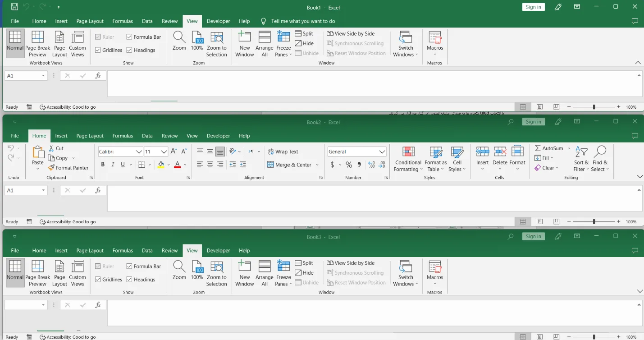Click Paste icon in Book2 window
Viewport: 644px width, 340px height.
pyautogui.click(x=38, y=152)
